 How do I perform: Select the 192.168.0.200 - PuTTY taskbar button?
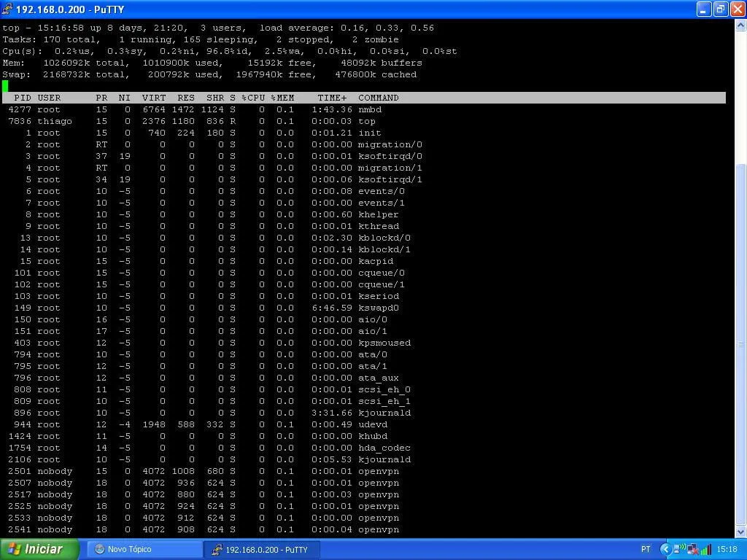click(262, 550)
